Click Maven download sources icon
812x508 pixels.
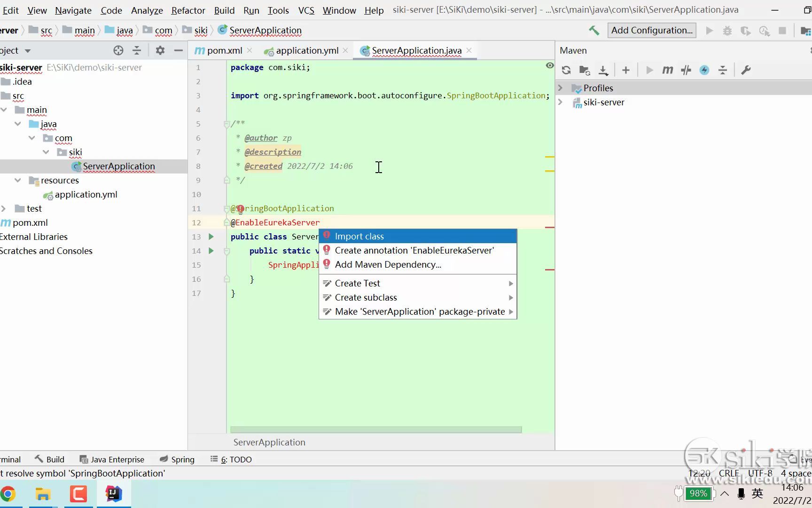pyautogui.click(x=603, y=70)
